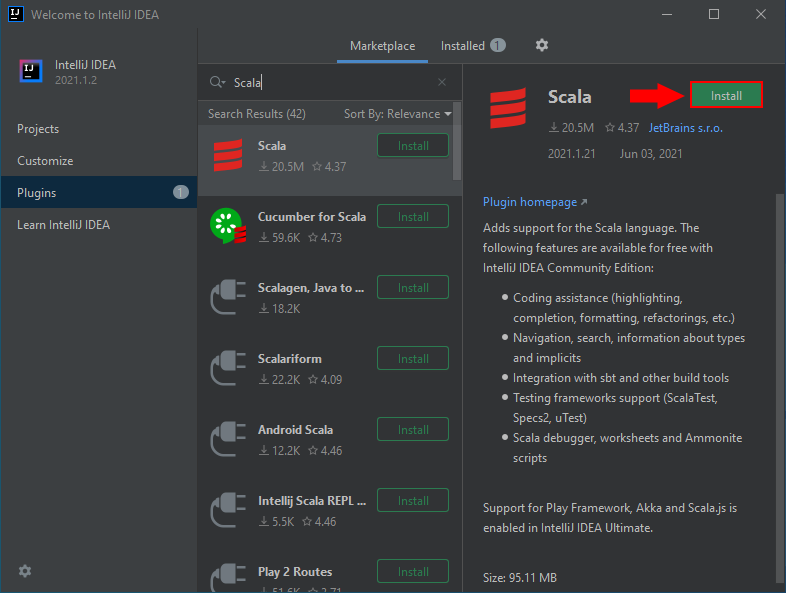
Task: Install Scala from the details pane
Action: [x=726, y=95]
